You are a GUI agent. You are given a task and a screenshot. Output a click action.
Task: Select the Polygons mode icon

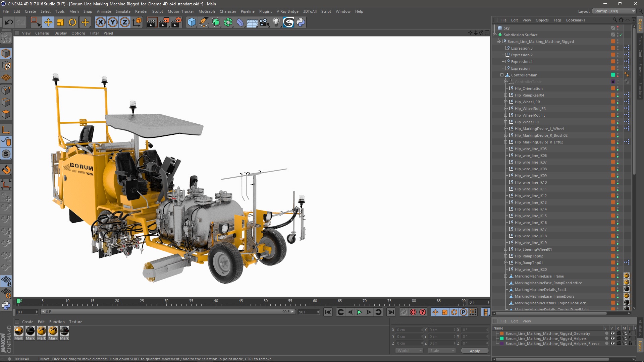[6, 114]
